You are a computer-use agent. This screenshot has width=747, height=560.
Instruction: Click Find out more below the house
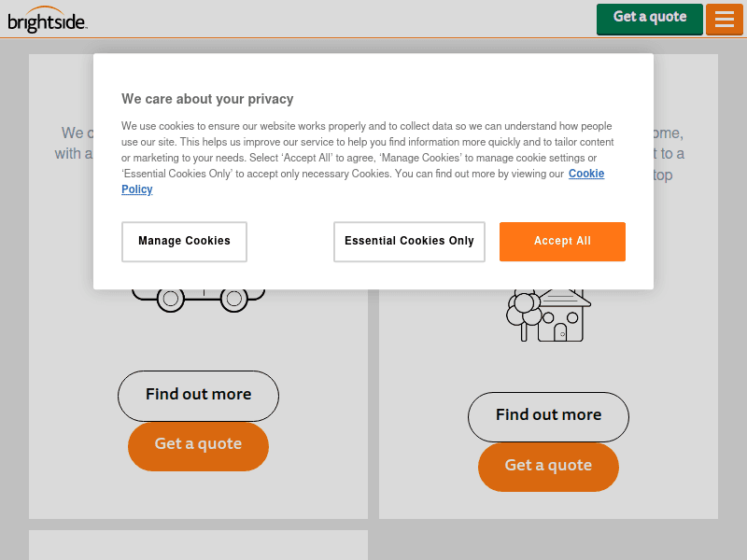[x=548, y=416]
